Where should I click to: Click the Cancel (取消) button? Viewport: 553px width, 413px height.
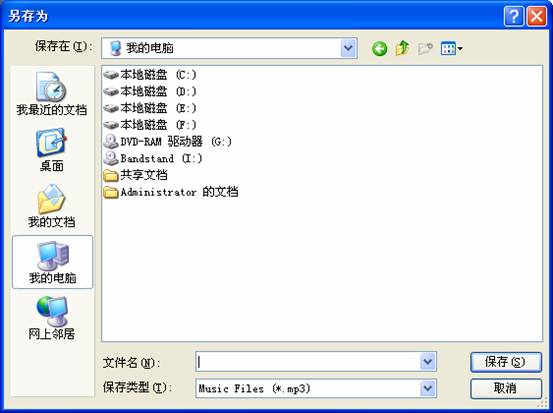[x=506, y=389]
